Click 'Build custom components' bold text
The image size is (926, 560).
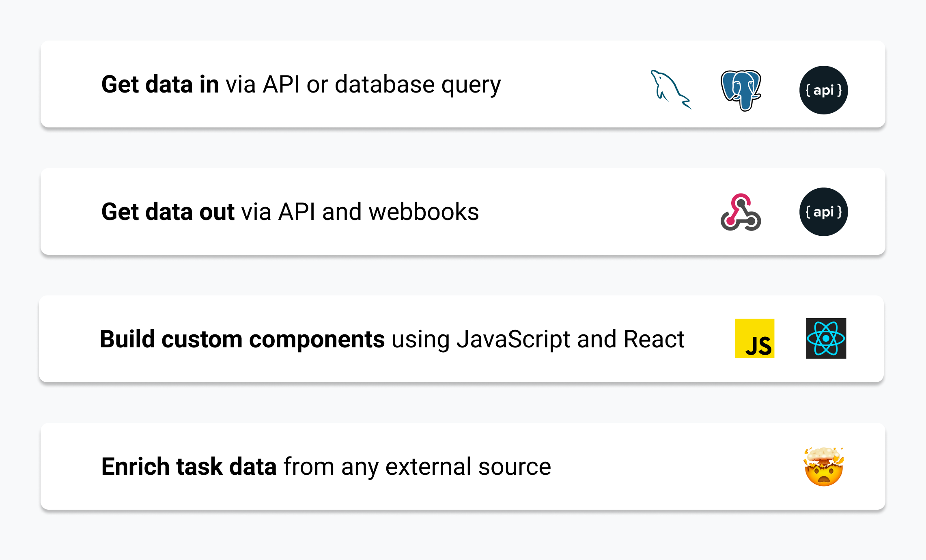[x=242, y=339]
